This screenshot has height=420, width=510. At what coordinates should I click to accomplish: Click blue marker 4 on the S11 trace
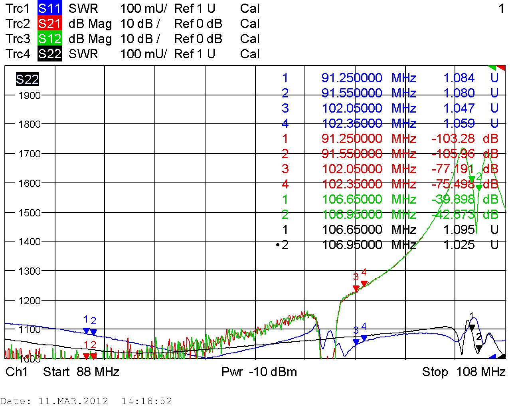pos(364,338)
